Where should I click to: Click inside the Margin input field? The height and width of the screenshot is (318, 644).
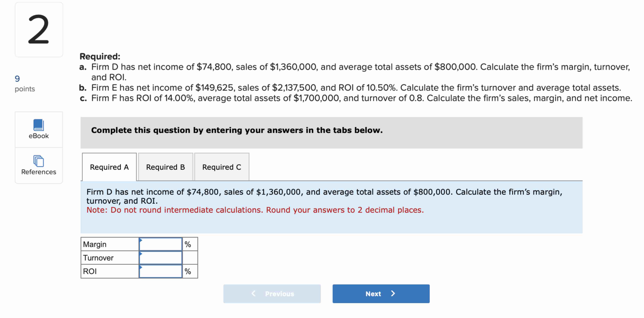(x=161, y=244)
